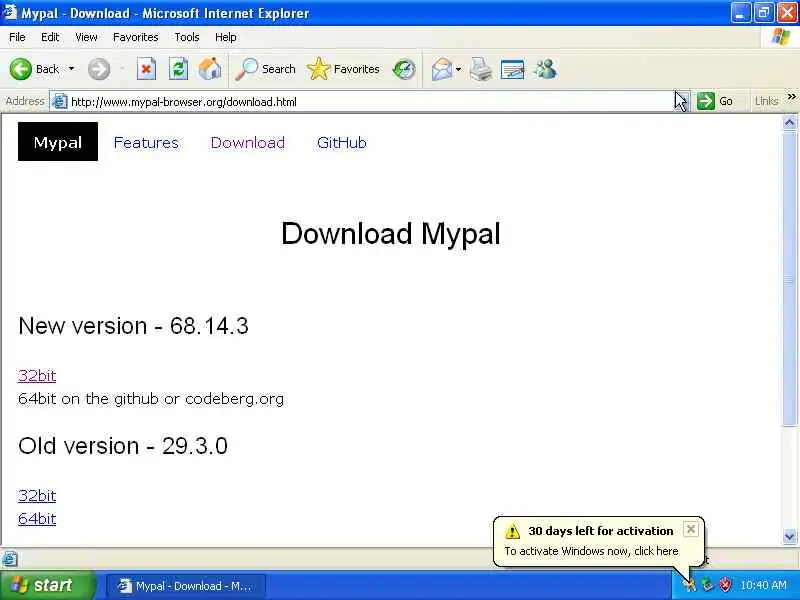Click the Internet Explorer title bar icon
This screenshot has height=600, width=800.
[10, 12]
